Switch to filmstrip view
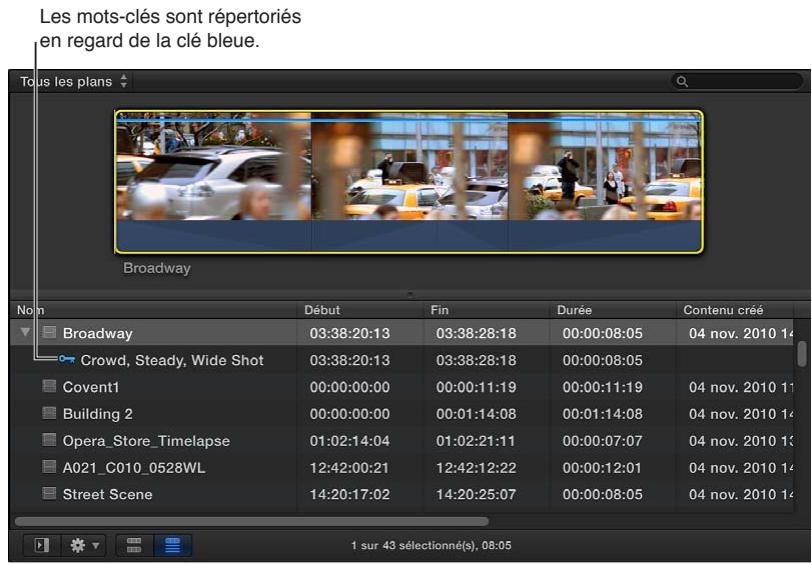The width and height of the screenshot is (812, 565). [x=134, y=545]
